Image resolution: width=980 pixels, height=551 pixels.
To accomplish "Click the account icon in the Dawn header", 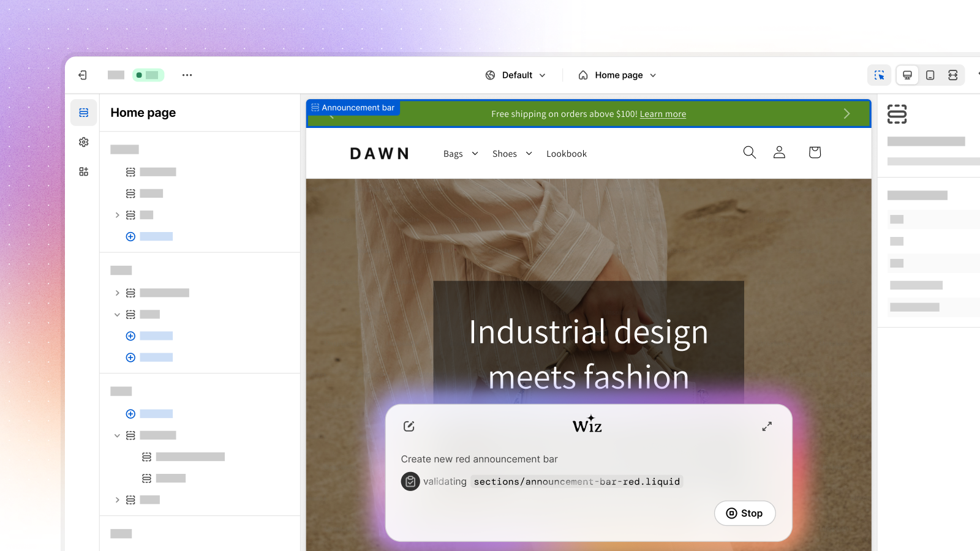I will click(x=778, y=152).
